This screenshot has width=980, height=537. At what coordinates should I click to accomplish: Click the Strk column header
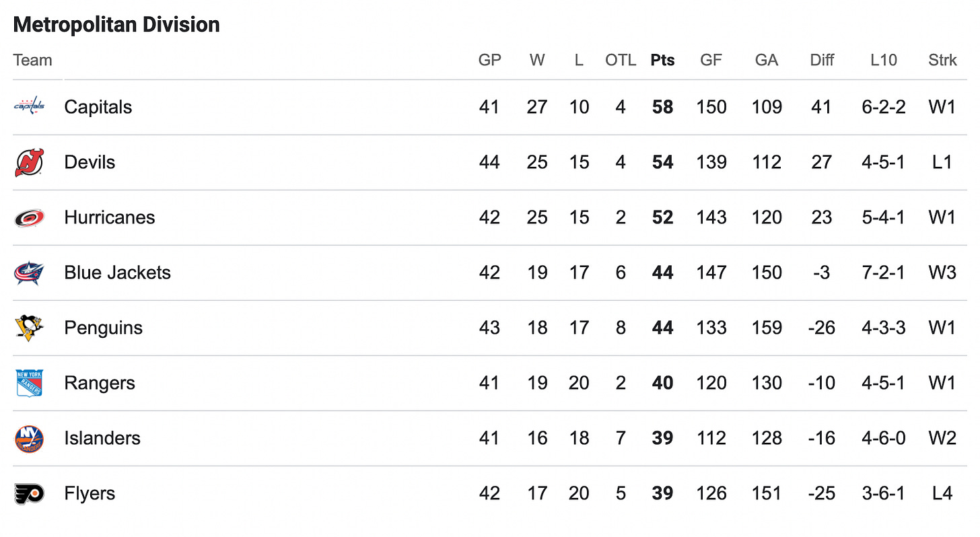pos(942,60)
